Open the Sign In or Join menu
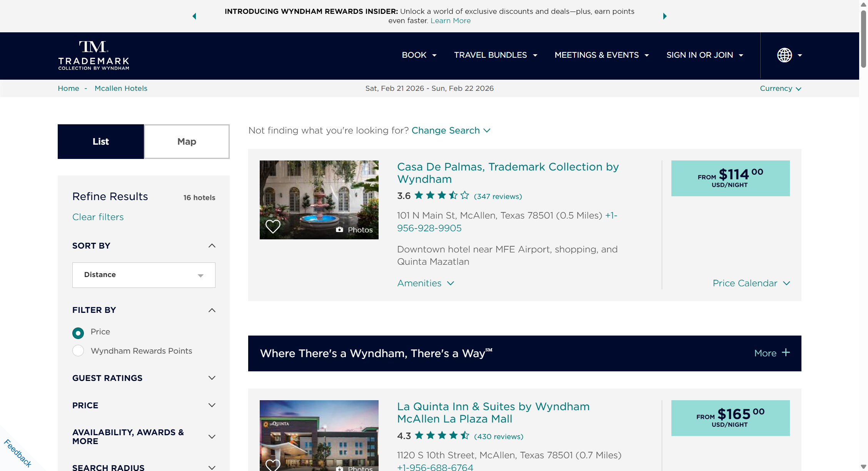Screen dimensions: 868x471 click(x=705, y=55)
